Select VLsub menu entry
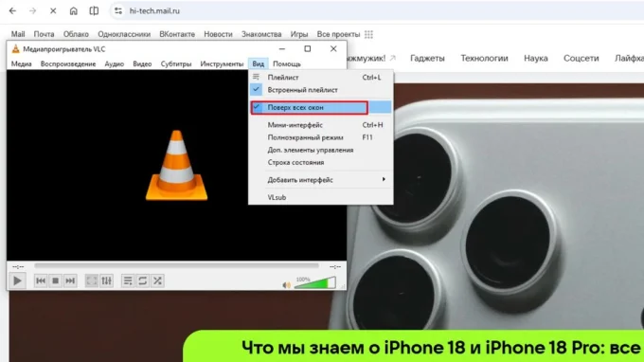This screenshot has height=362, width=644. point(321,198)
